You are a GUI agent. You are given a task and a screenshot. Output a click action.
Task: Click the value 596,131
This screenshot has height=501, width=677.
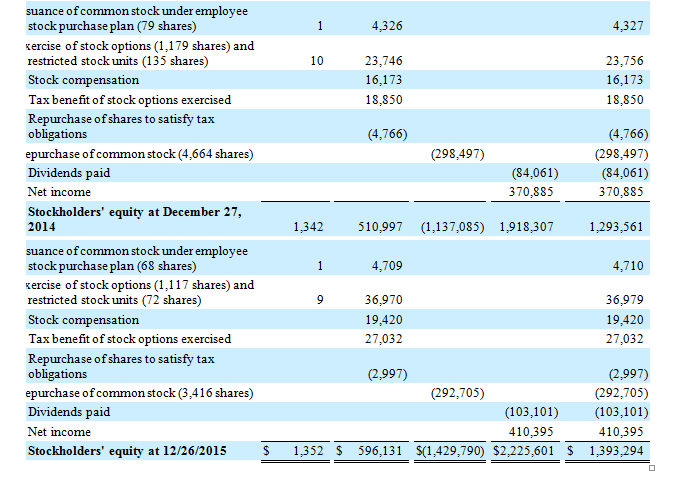[380, 451]
